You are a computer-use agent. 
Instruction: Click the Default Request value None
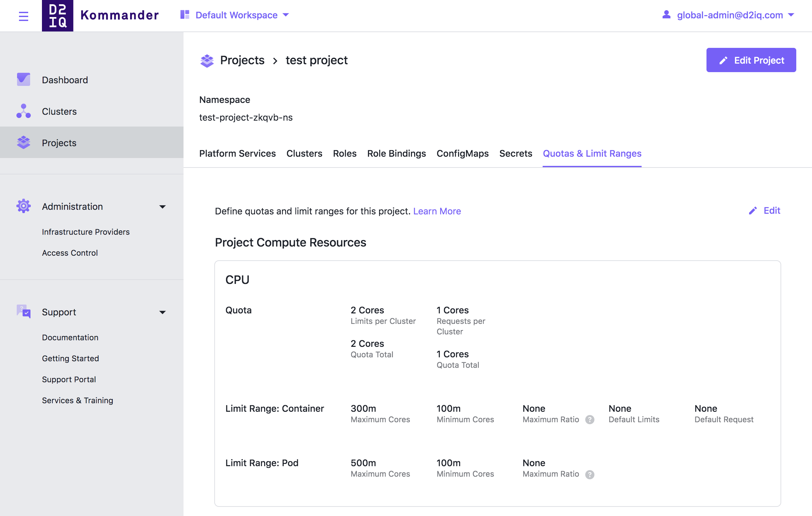click(x=706, y=408)
